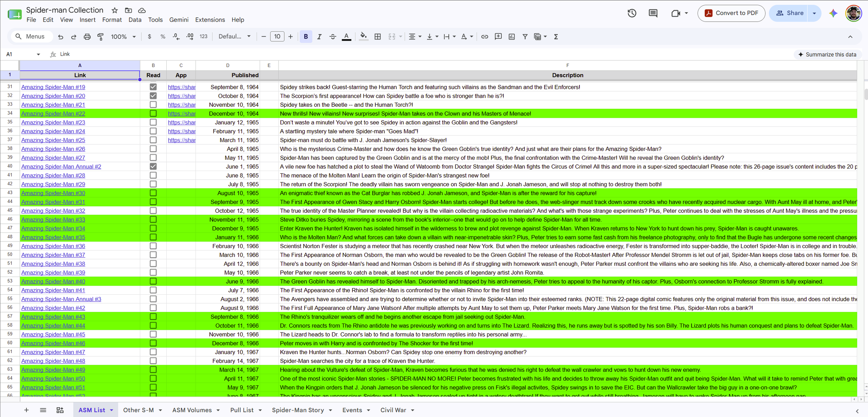The height and width of the screenshot is (417, 868).
Task: Click Summarize this data
Action: pyautogui.click(x=827, y=55)
